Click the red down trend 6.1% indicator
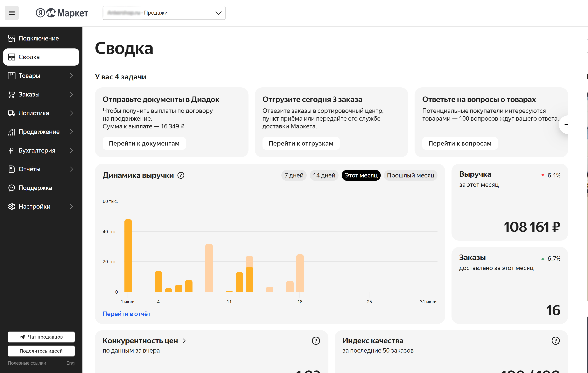Screen dimensions: 588x373 pos(551,175)
